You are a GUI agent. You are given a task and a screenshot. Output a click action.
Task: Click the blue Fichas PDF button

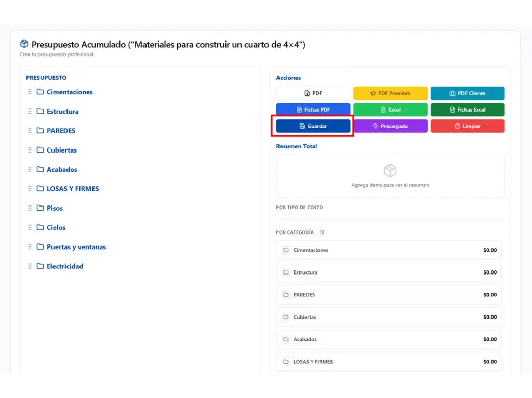(x=313, y=109)
